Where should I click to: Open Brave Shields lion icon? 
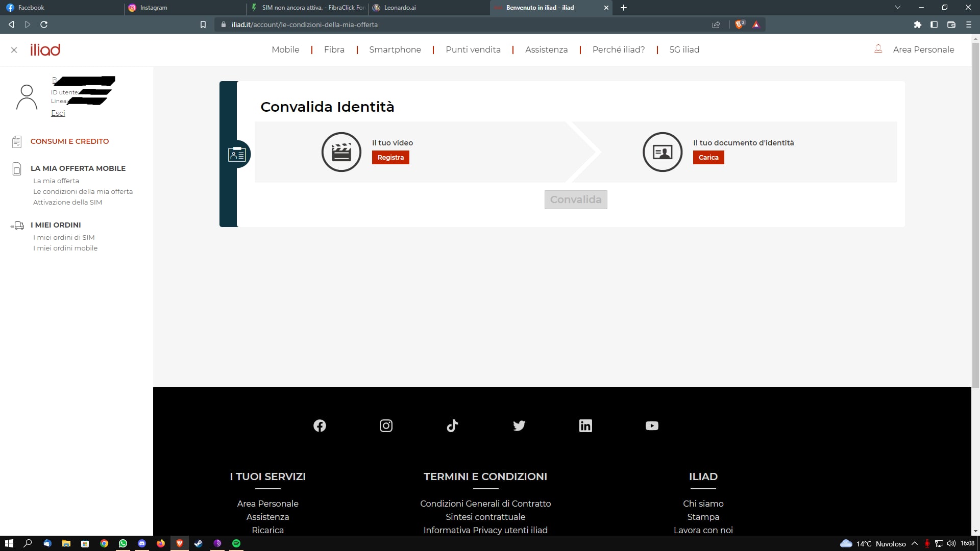tap(740, 24)
